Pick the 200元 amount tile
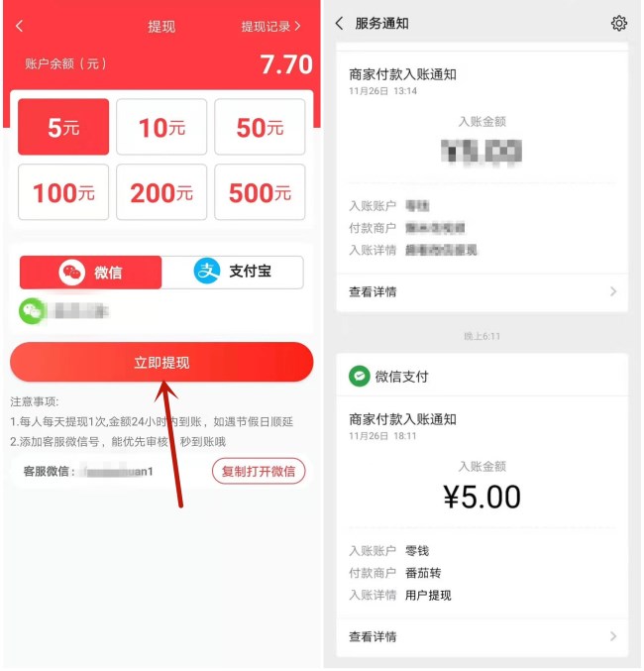This screenshot has height=671, width=644. coord(161,192)
